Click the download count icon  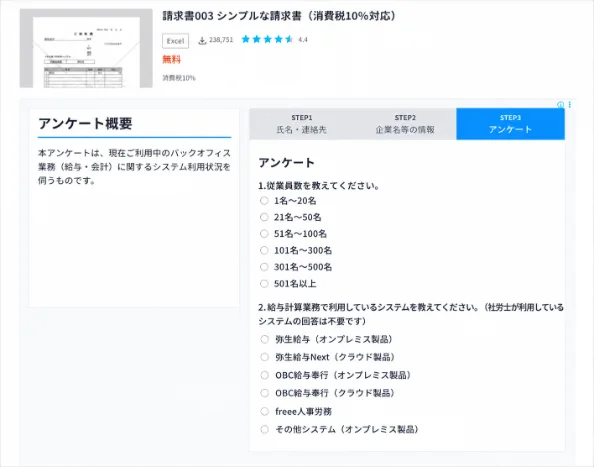click(x=202, y=40)
